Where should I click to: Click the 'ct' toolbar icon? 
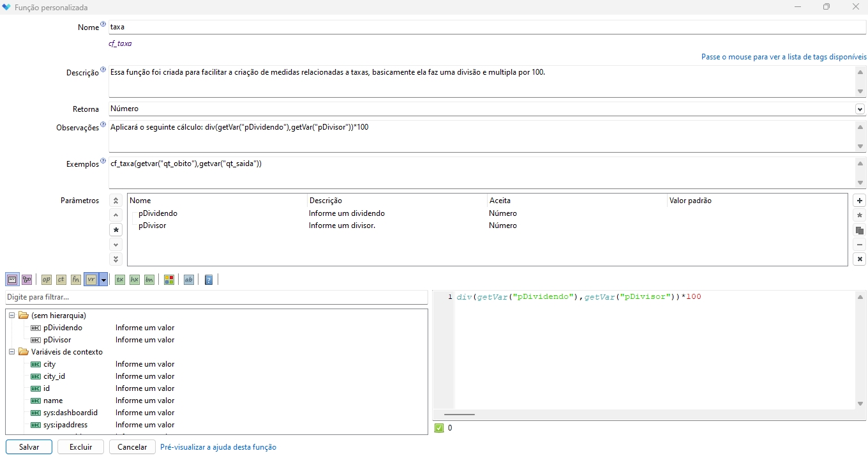tap(61, 280)
